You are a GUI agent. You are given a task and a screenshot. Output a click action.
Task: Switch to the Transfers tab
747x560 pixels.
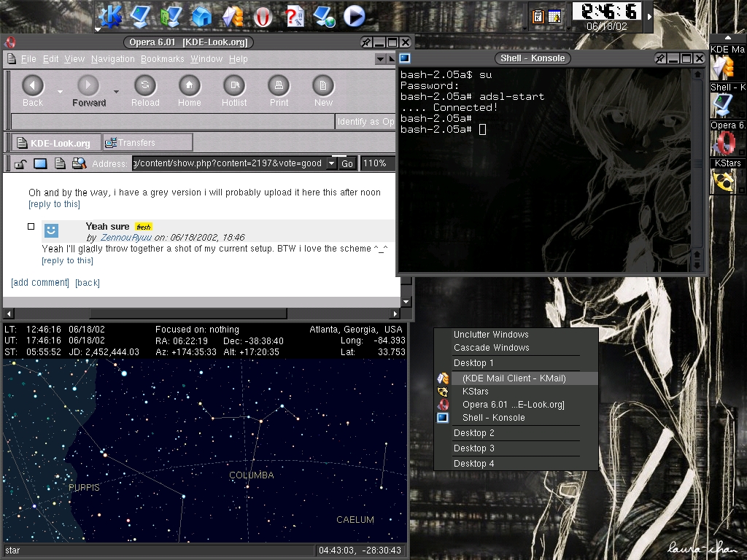(147, 143)
